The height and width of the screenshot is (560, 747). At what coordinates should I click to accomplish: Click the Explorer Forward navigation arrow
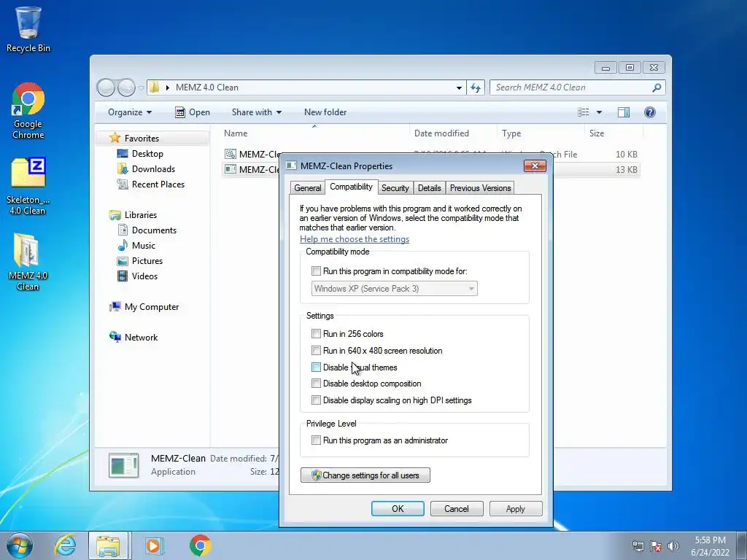(126, 87)
